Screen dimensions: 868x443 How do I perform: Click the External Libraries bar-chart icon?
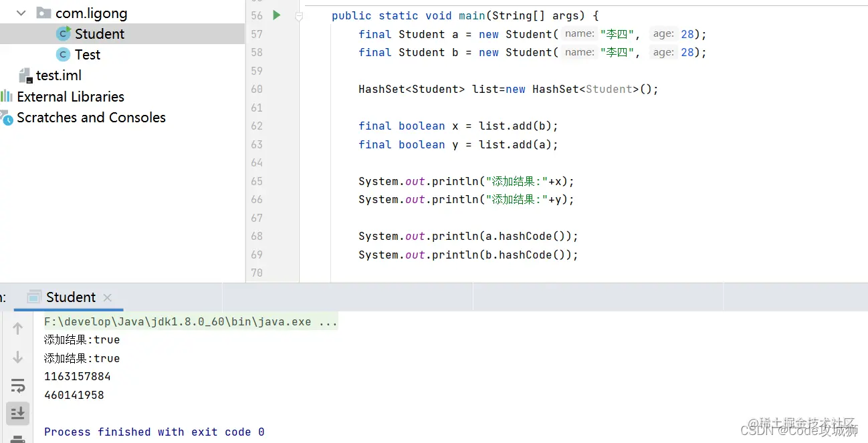pos(6,96)
